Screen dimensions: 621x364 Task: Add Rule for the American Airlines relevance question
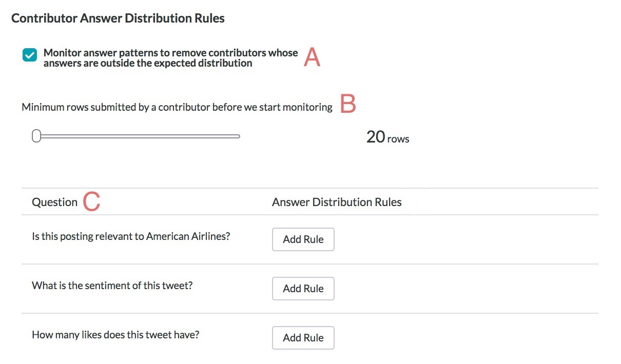(303, 239)
